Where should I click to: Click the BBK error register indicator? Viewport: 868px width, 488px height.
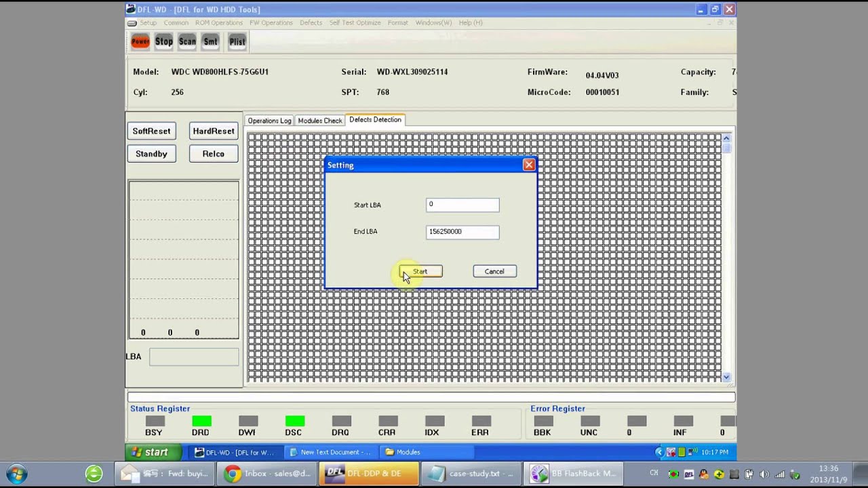tap(543, 421)
